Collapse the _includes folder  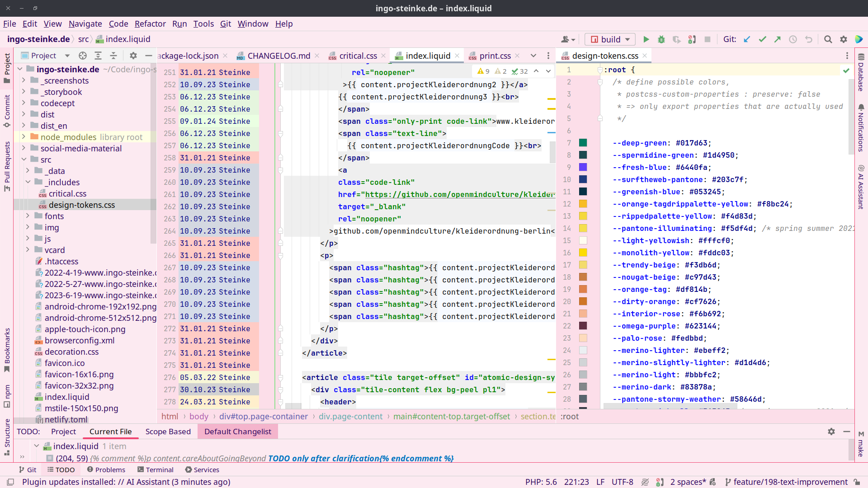tap(28, 182)
